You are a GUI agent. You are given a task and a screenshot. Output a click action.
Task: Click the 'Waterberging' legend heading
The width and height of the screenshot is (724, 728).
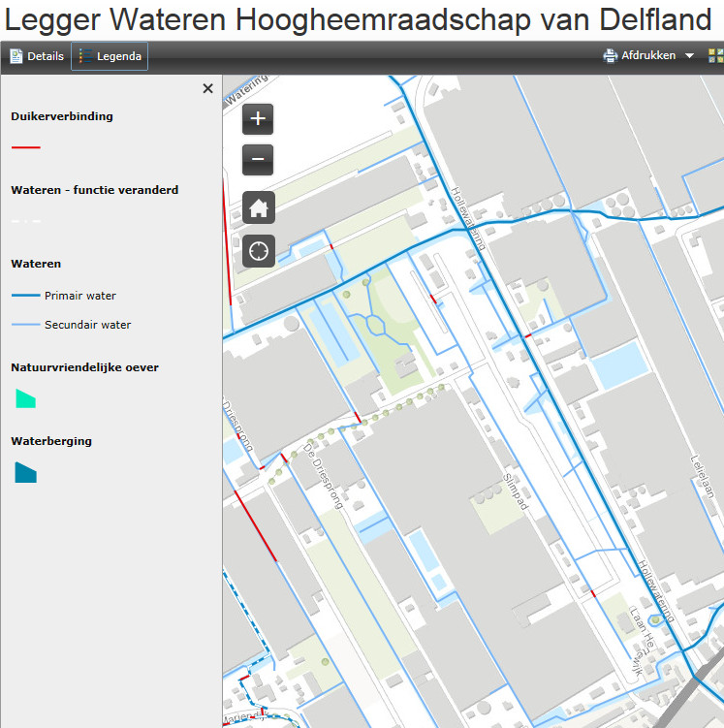coord(51,441)
